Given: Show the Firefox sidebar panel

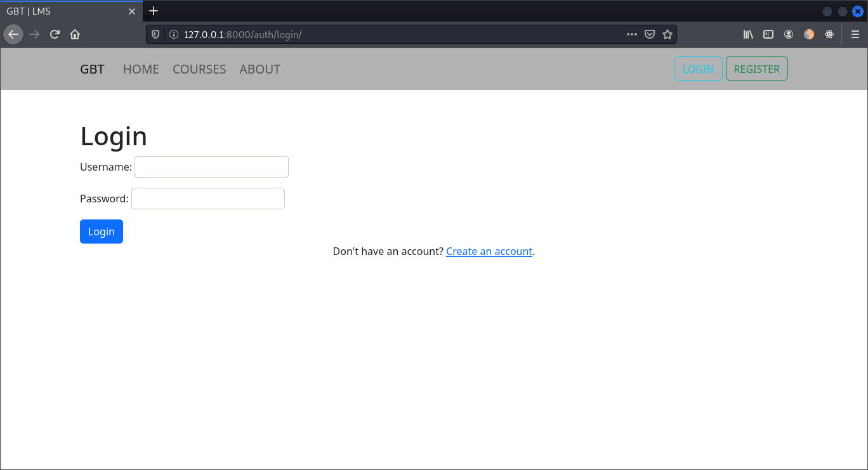Looking at the screenshot, I should pyautogui.click(x=768, y=34).
